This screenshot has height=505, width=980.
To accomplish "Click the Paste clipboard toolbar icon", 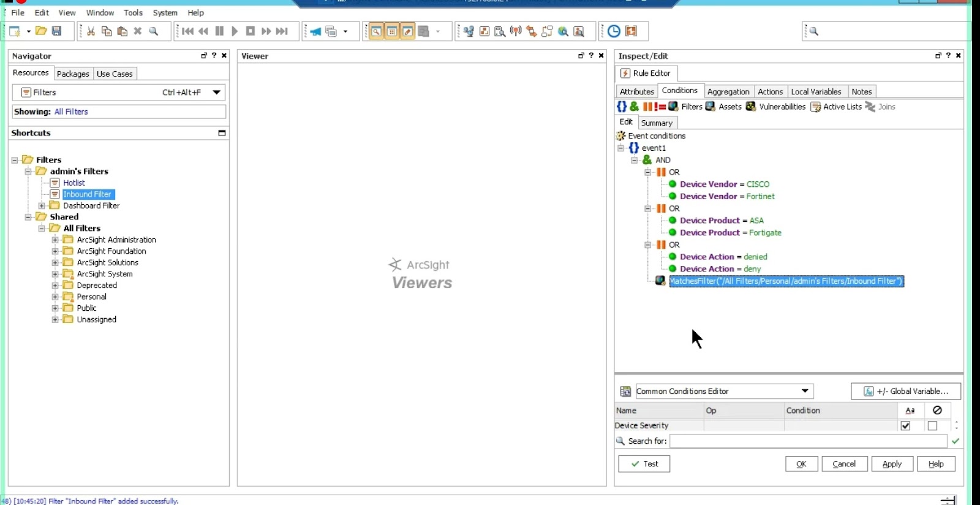I will click(123, 31).
